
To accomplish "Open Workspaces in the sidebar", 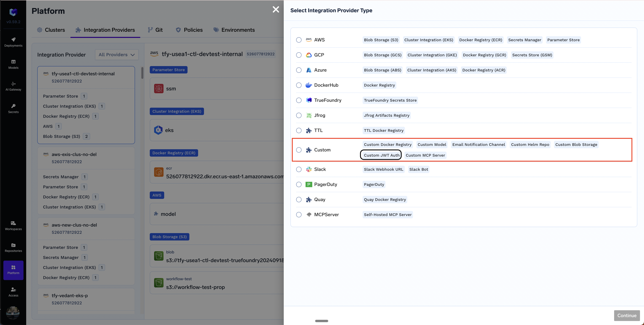I will coord(13,226).
